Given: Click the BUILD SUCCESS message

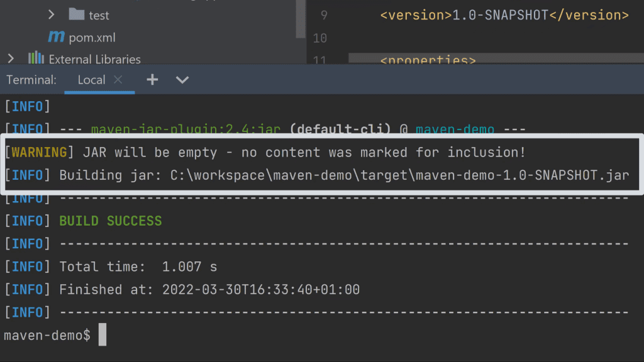Looking at the screenshot, I should tap(110, 221).
